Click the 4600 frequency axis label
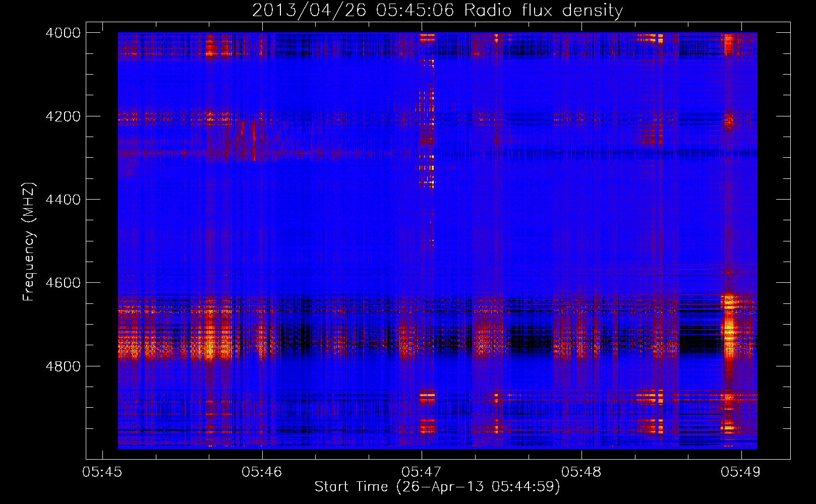Image resolution: width=816 pixels, height=504 pixels. click(63, 283)
